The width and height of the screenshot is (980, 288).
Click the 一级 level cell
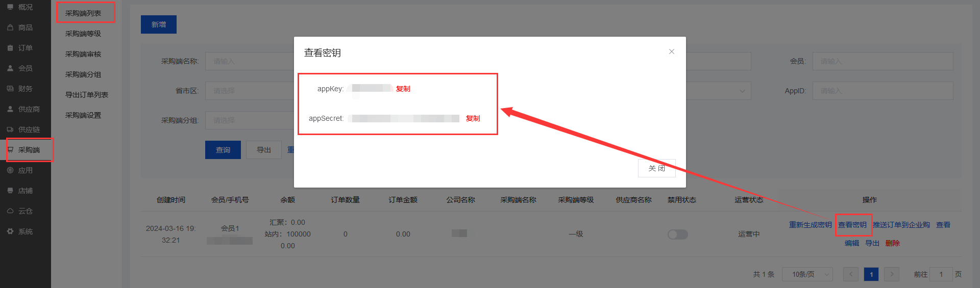click(576, 234)
